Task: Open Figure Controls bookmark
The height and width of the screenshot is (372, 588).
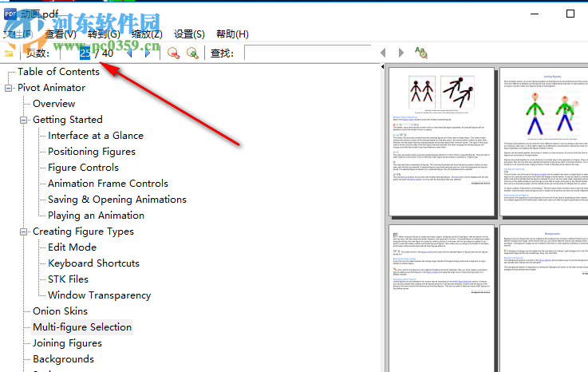Action: coord(83,168)
